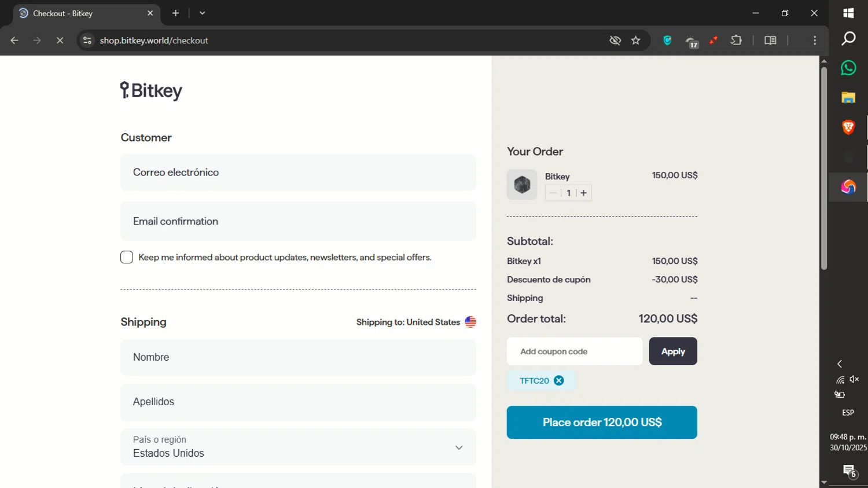Click the battery tray icon
868x488 pixels.
point(840,395)
